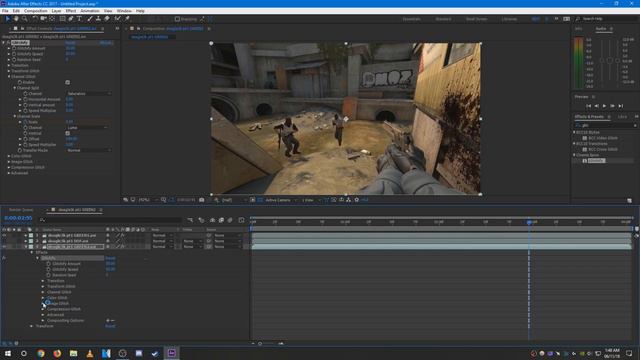Toggle Glitchify Speed stopwatch in effect controls
Viewport: 640px width, 360px height.
[x=14, y=54]
